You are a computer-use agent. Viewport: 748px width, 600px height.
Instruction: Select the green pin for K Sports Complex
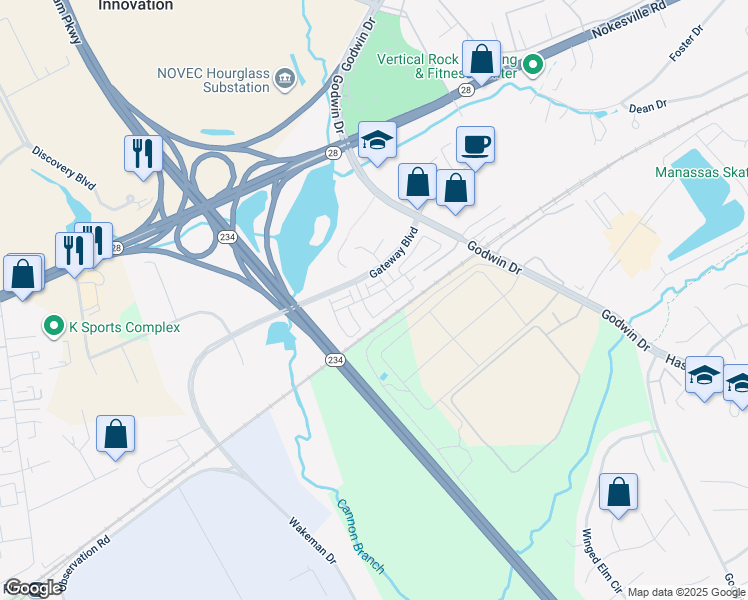pos(54,326)
